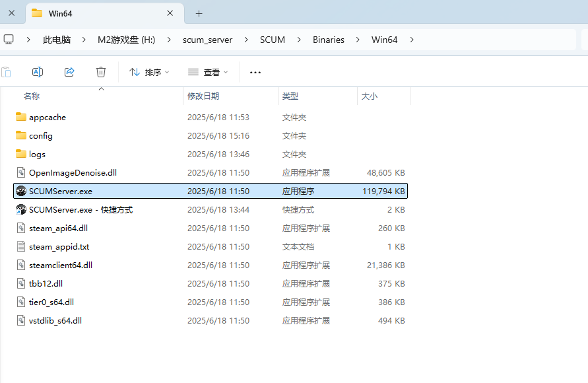Sort by 修改日期 column header
Viewport: 588px width, 383px height.
pyautogui.click(x=203, y=96)
